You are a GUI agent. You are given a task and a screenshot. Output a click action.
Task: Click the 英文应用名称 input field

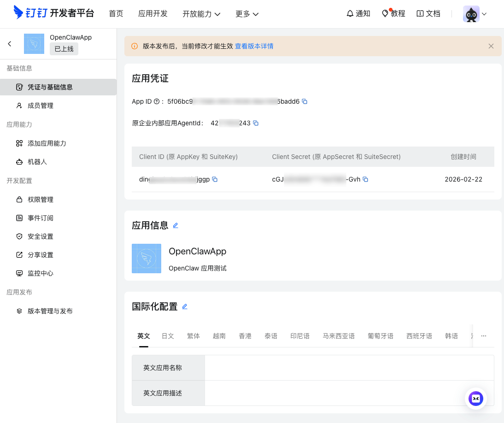(349, 367)
